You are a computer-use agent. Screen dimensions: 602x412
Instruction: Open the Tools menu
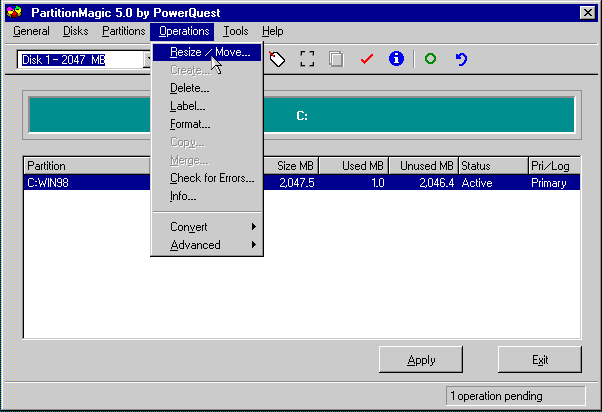[x=236, y=31]
